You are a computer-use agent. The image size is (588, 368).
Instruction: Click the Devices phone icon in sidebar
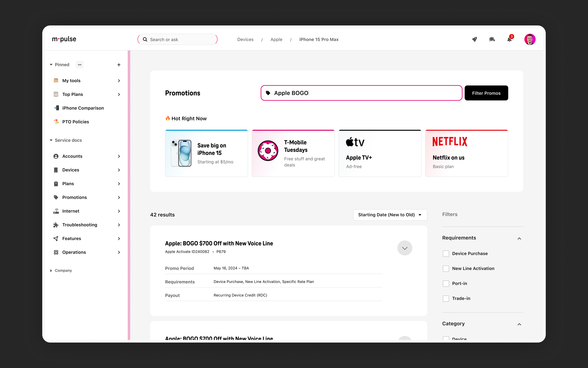coord(56,170)
